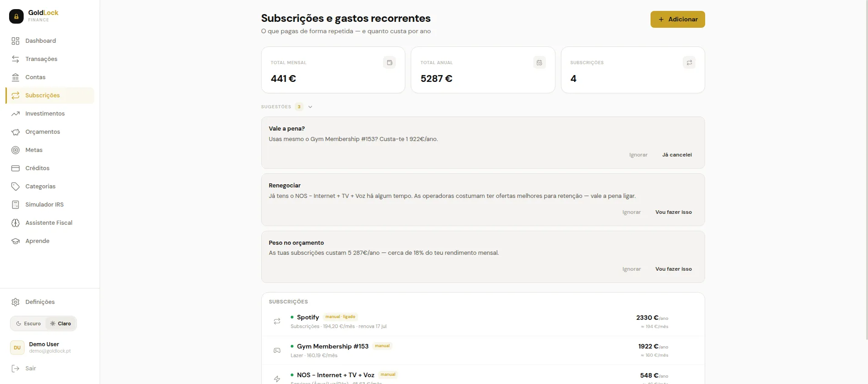Click the Sair logout icon
Screen dimensions: 868x384
coord(15,369)
